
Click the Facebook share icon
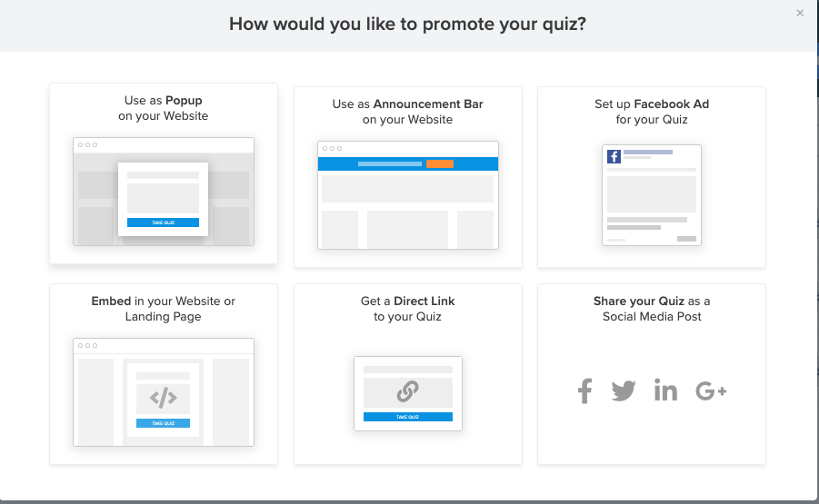point(584,390)
